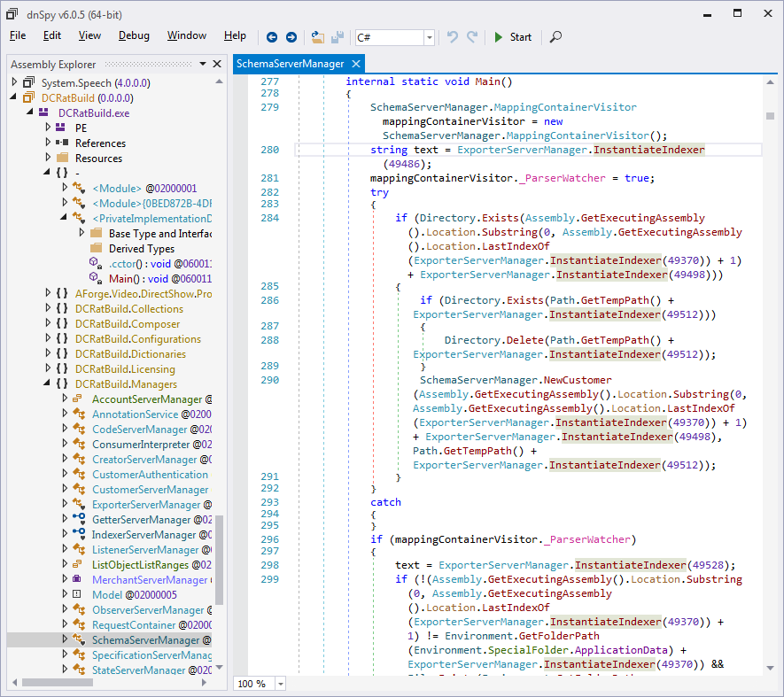Close the SchemaServerManager tab
784x697 pixels.
pos(356,64)
